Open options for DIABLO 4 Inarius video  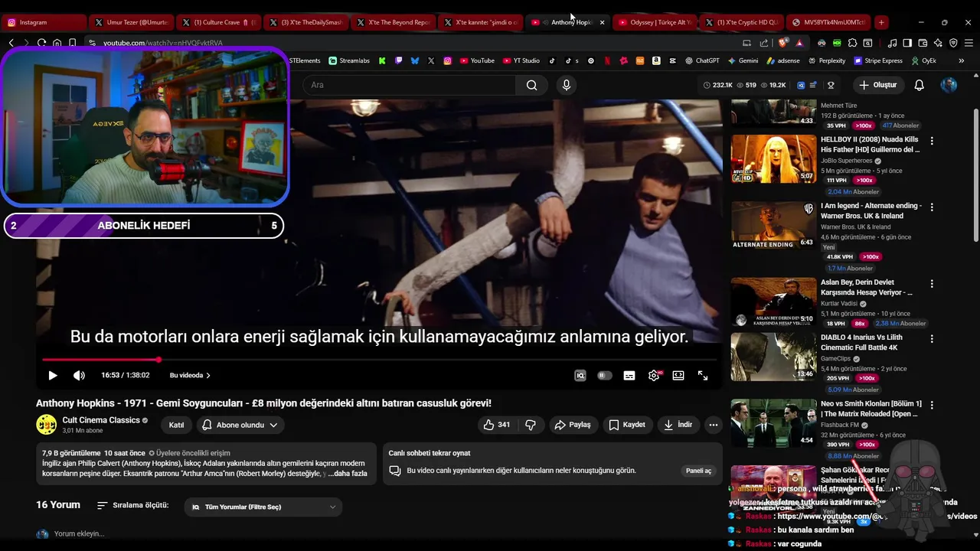[x=932, y=338]
